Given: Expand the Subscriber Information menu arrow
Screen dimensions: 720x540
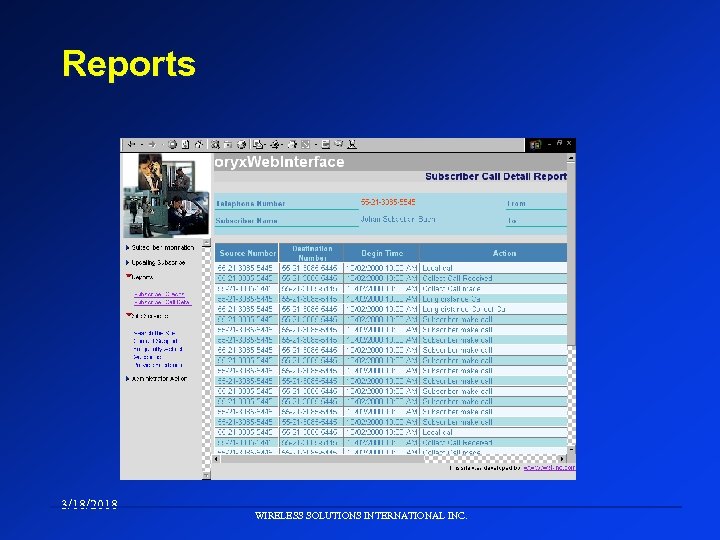Looking at the screenshot, I should coord(127,248).
